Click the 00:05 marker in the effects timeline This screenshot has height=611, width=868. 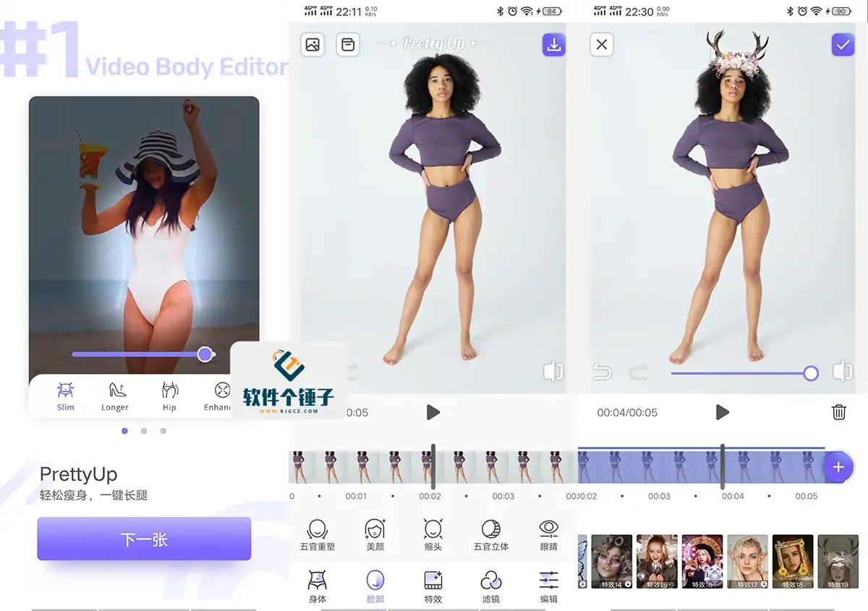pos(807,496)
